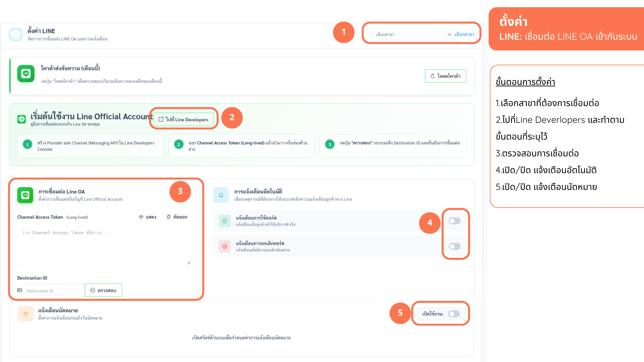Click the ตรวจสอบ verify button
Viewport: 644px width, 362px height.
[x=103, y=290]
